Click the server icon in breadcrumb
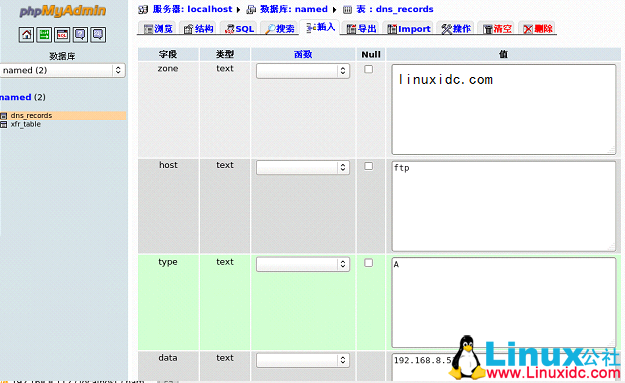625x383 pixels. [143, 9]
